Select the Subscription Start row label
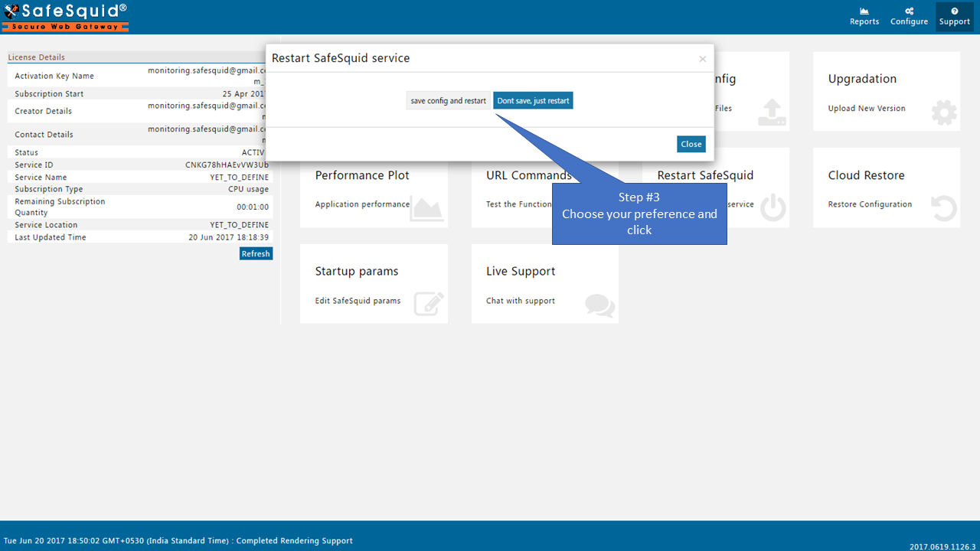980x551 pixels. point(49,94)
